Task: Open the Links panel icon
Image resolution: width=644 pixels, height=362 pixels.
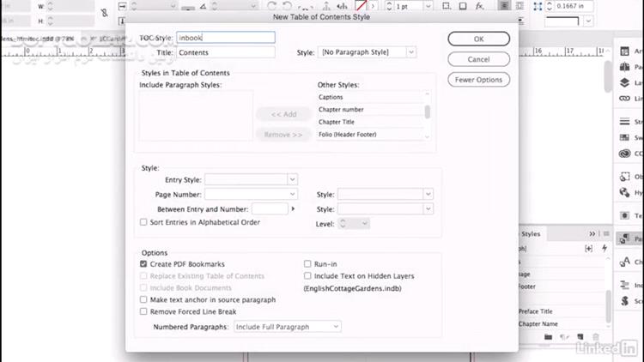Action: point(625,99)
